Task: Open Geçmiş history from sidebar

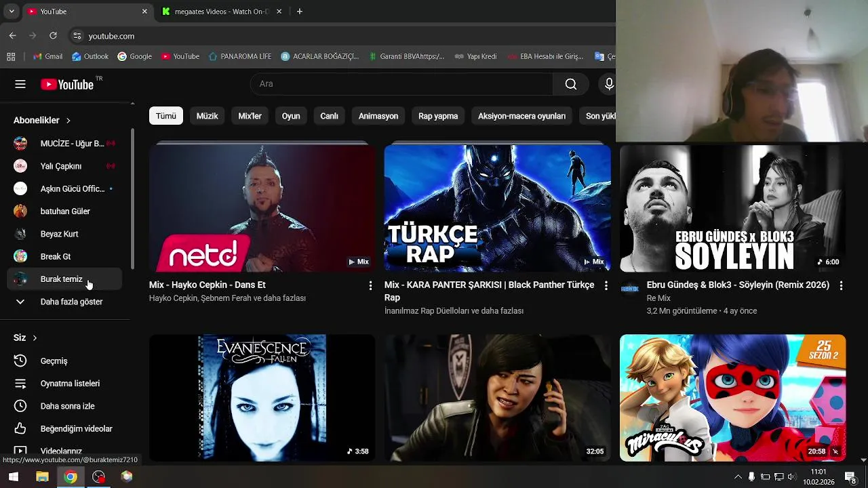Action: coord(64,361)
